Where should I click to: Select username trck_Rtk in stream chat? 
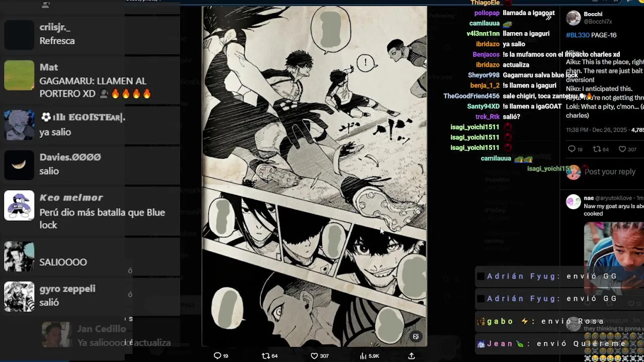tap(488, 117)
